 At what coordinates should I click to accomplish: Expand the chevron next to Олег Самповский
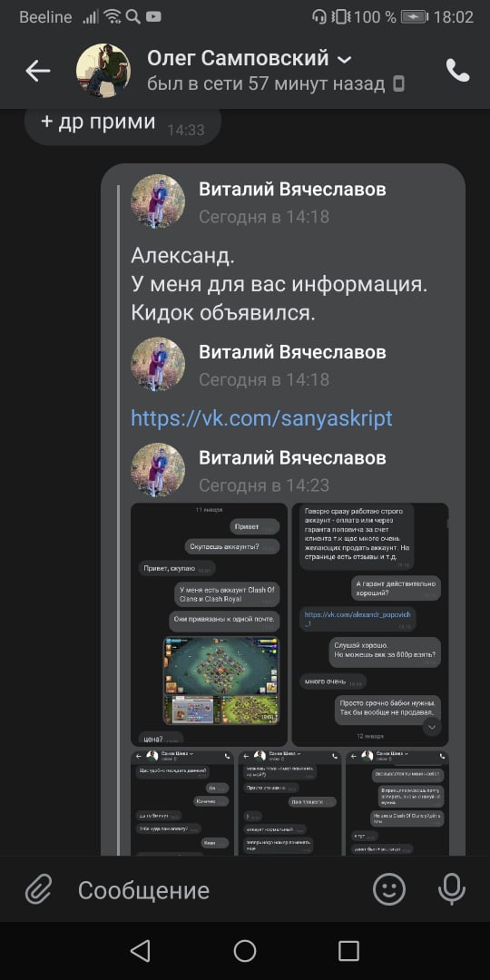(x=345, y=60)
